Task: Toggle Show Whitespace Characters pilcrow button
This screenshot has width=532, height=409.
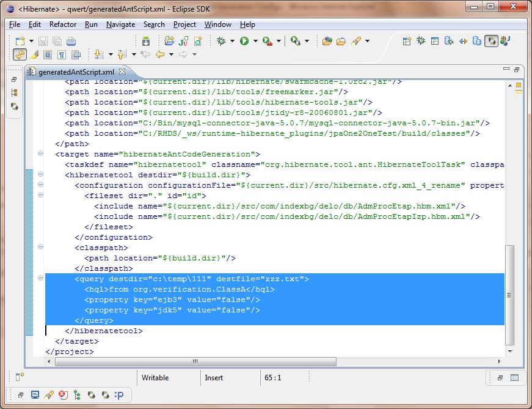Action: (62, 54)
